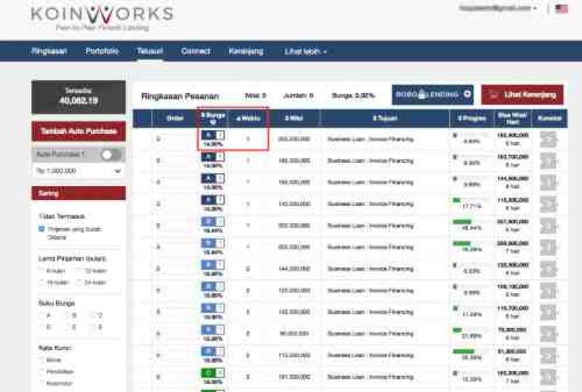Image resolution: width=582 pixels, height=392 pixels.
Task: Click grade B badge in 113,000,000 row
Action: 212,351
